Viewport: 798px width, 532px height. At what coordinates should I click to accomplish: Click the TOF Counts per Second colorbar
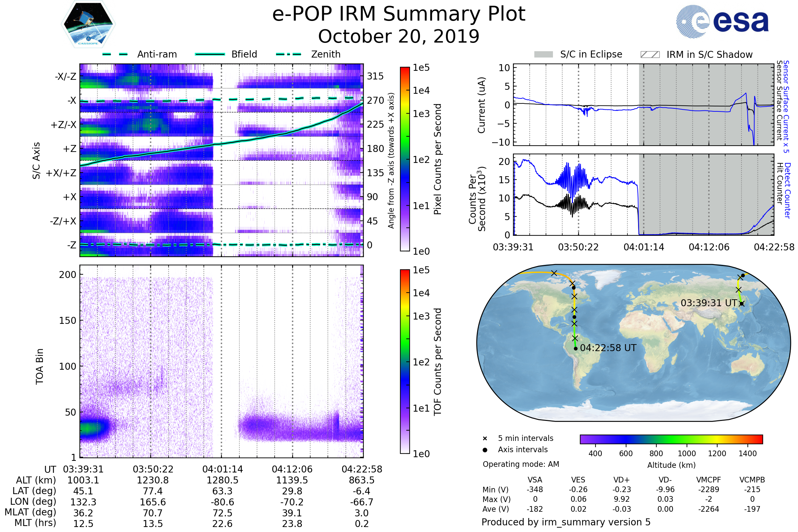click(x=405, y=361)
